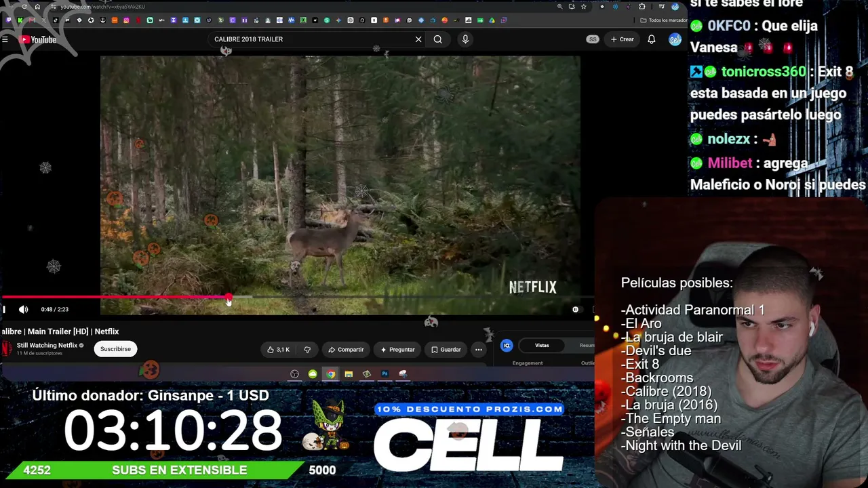Open the Crear menu
Image resolution: width=868 pixels, height=488 pixels.
click(x=623, y=39)
